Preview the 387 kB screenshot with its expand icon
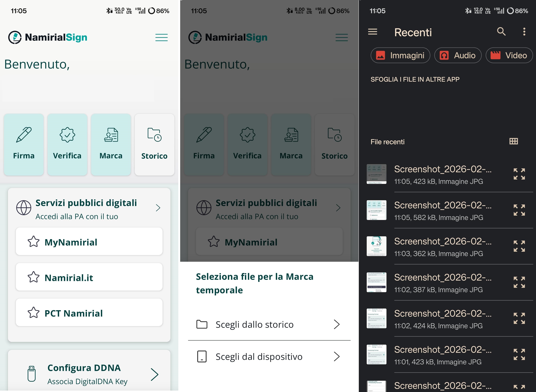 pyautogui.click(x=519, y=282)
